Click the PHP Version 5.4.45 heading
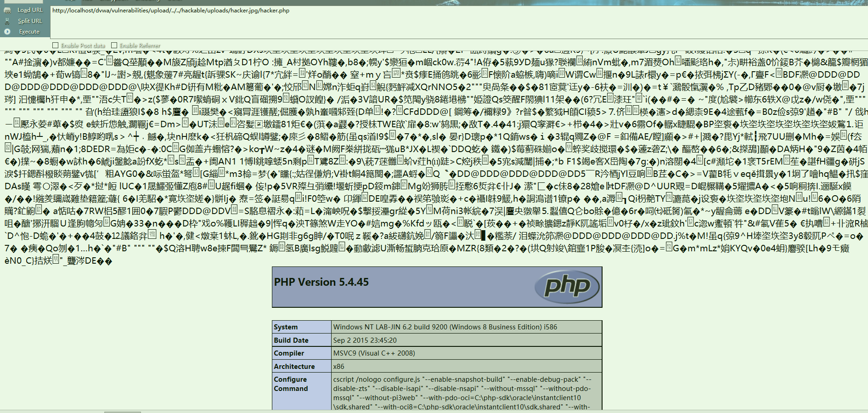 [x=321, y=282]
